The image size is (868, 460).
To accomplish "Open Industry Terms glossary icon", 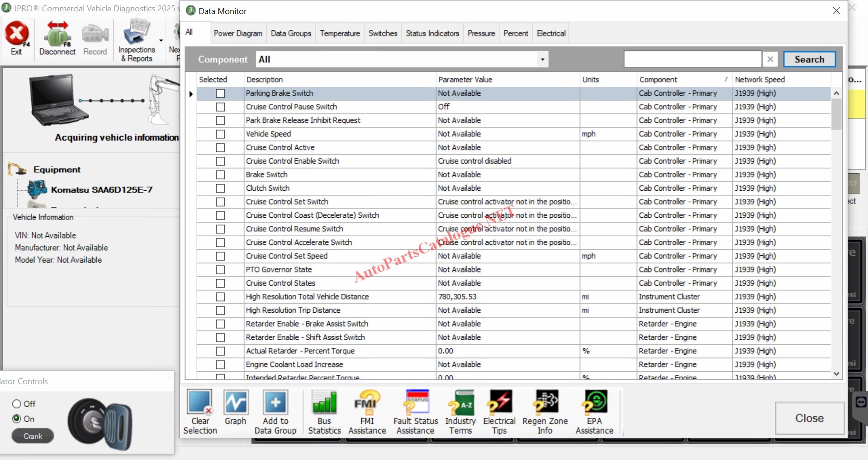I will 460,403.
